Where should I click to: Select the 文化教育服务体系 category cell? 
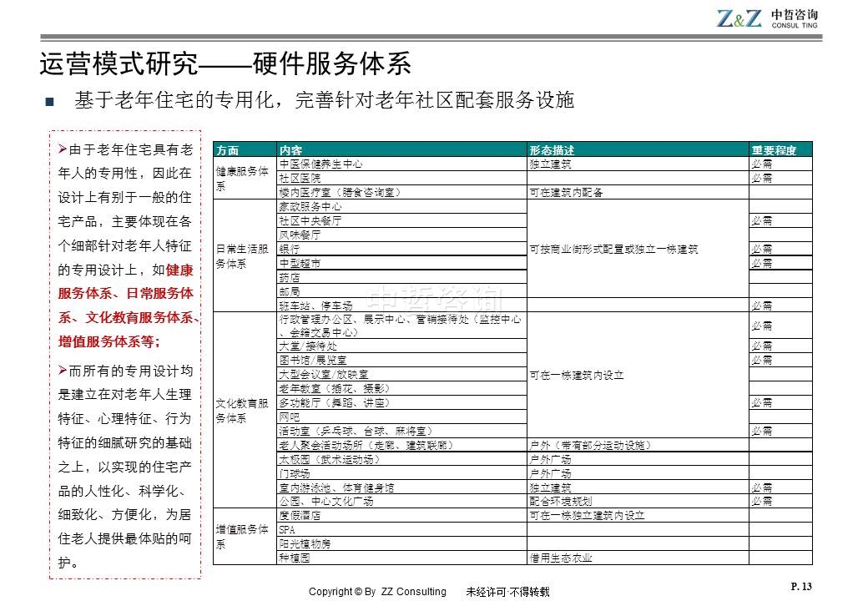pos(244,410)
